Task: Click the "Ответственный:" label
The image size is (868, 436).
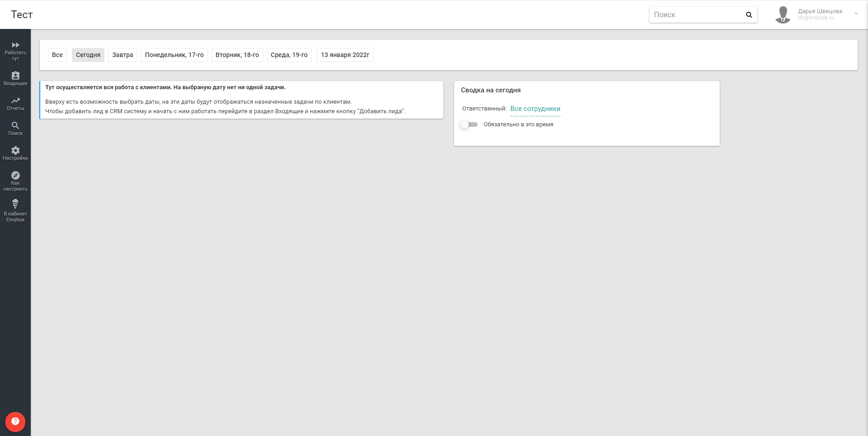Action: pos(484,109)
